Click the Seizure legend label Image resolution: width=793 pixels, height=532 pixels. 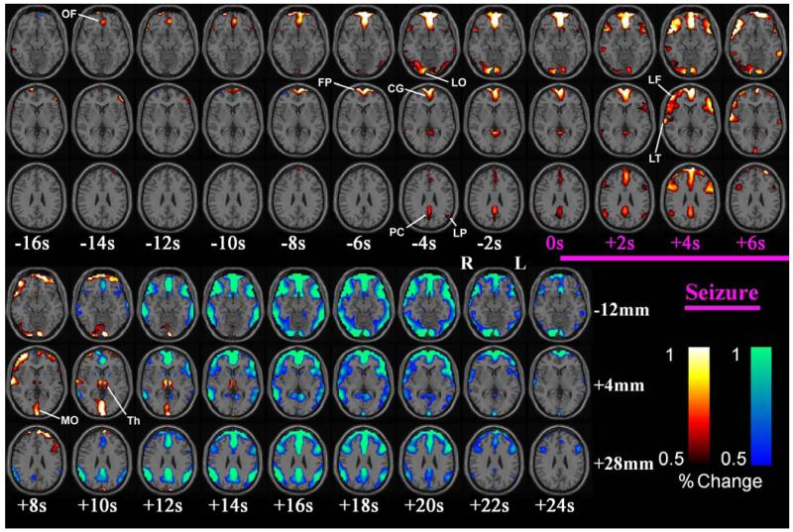coord(722,292)
